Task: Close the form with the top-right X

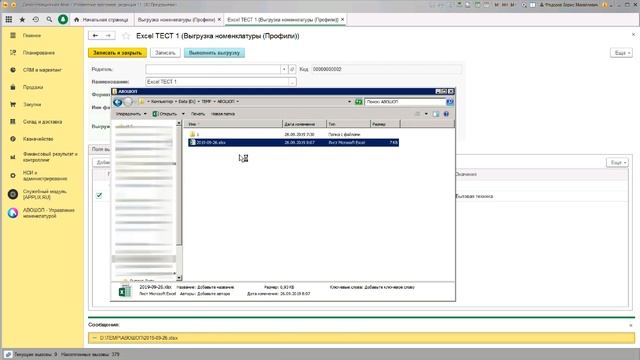Action: point(633,35)
